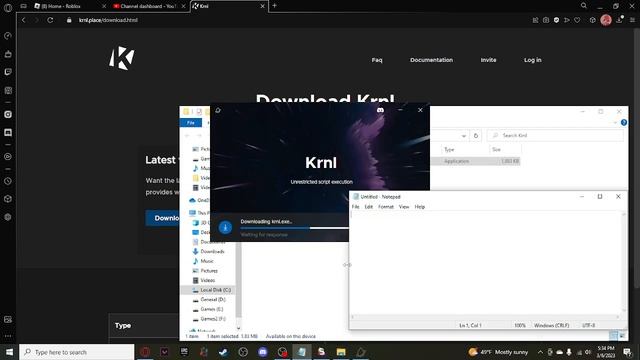
Task: Click the search tabs magnifier icon
Action: [x=584, y=6]
